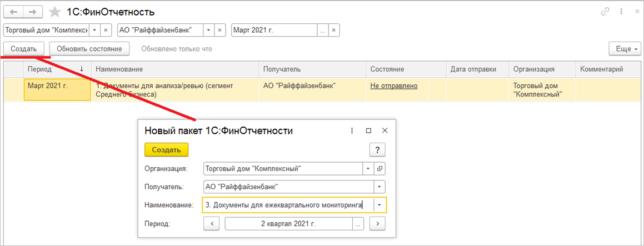
Task: Click yellow Создать button in dialog
Action: [x=166, y=150]
